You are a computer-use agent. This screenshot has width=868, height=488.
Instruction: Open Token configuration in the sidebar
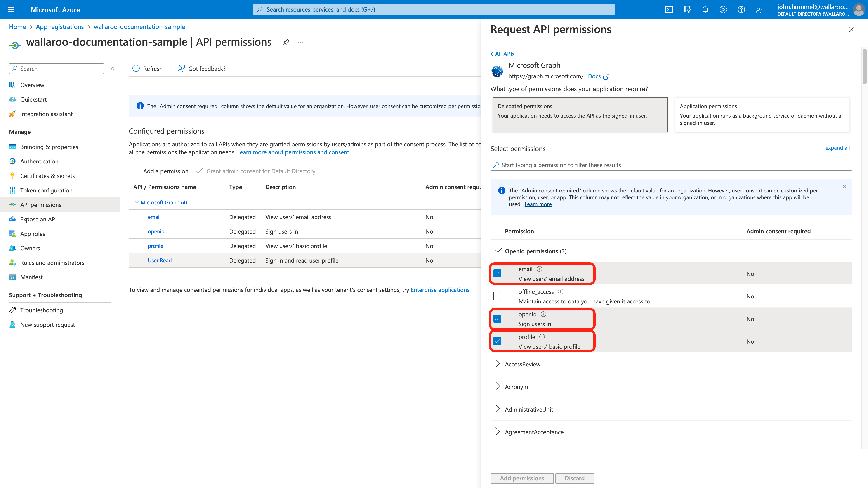click(46, 190)
